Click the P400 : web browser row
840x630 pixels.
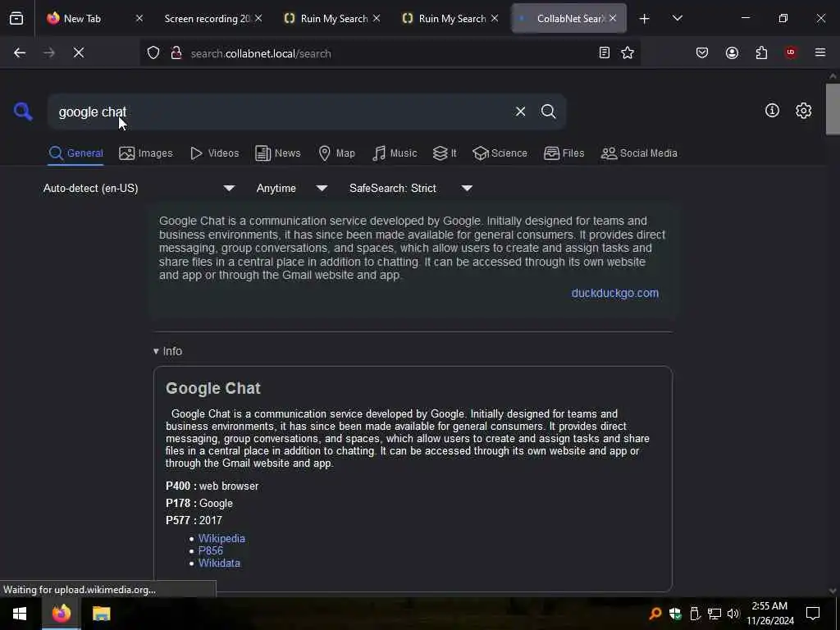212,486
